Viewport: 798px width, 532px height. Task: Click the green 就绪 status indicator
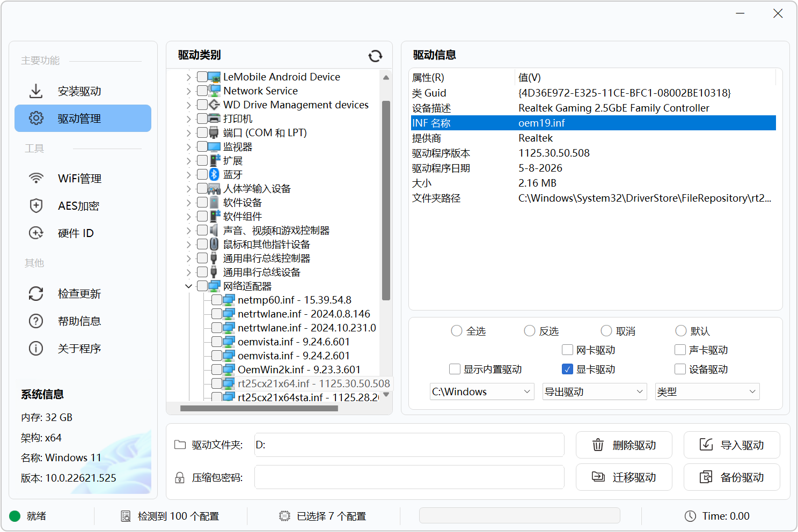pos(15,516)
